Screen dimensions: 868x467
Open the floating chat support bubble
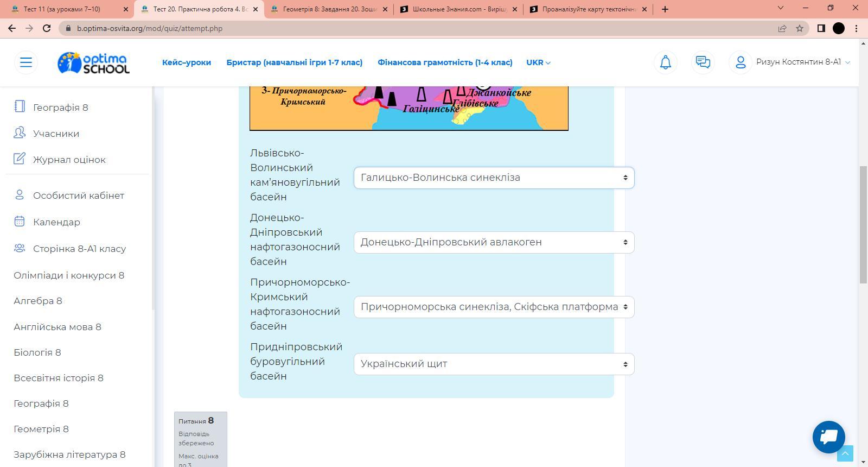(828, 437)
